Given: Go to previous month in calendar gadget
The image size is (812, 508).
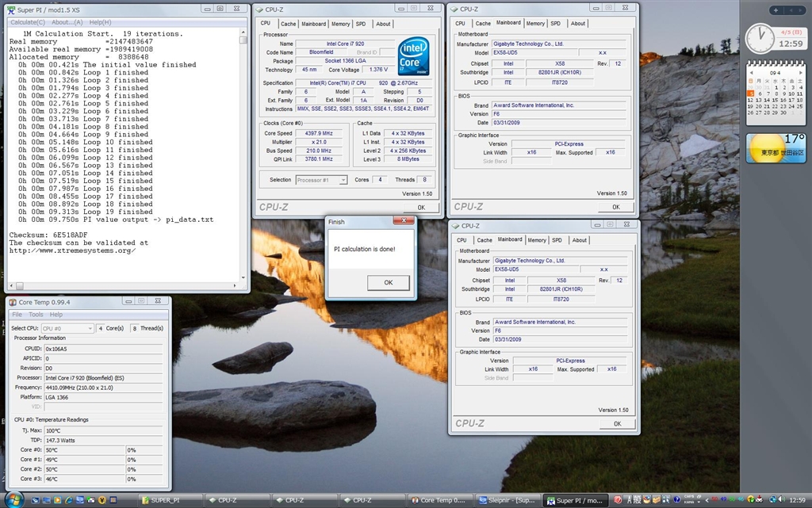Looking at the screenshot, I should [x=753, y=72].
